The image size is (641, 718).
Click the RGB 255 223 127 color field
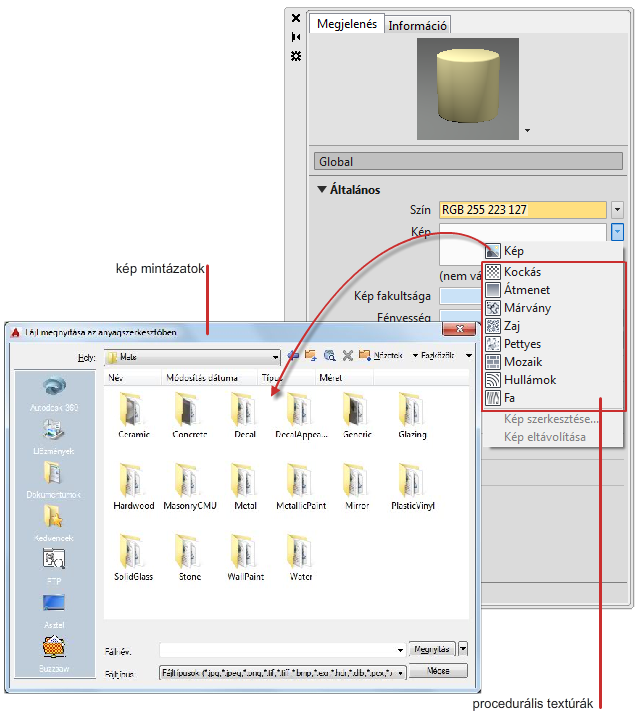(x=523, y=210)
